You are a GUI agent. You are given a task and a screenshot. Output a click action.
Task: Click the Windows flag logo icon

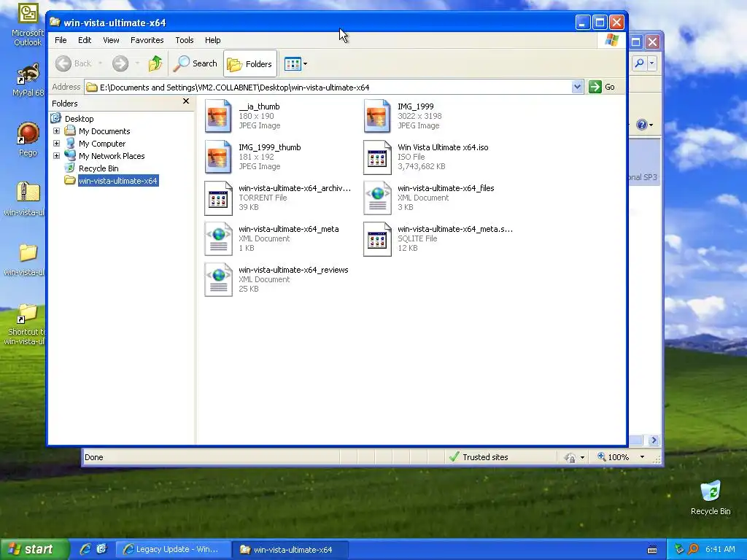[x=611, y=40]
